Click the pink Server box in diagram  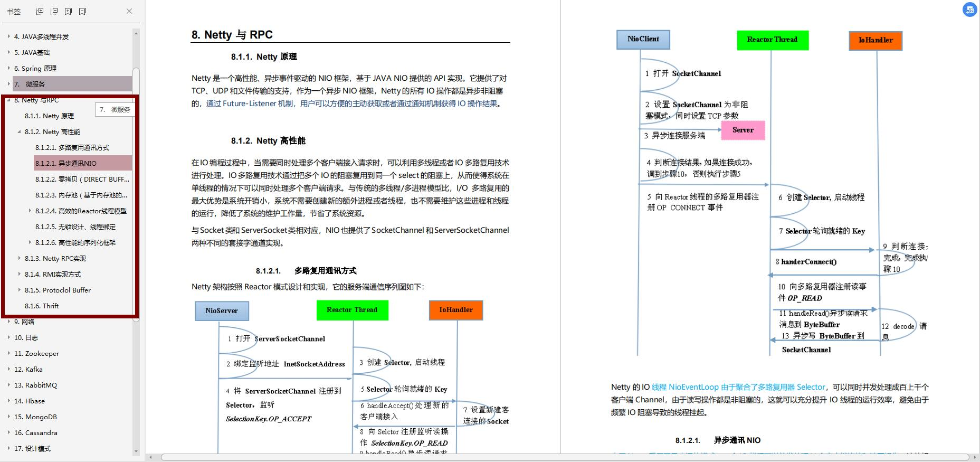(743, 130)
